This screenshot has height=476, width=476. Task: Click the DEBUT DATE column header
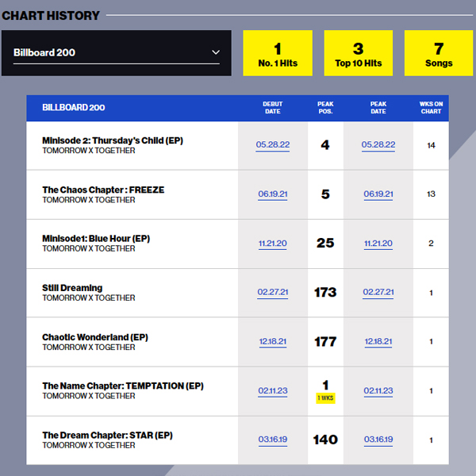[273, 108]
